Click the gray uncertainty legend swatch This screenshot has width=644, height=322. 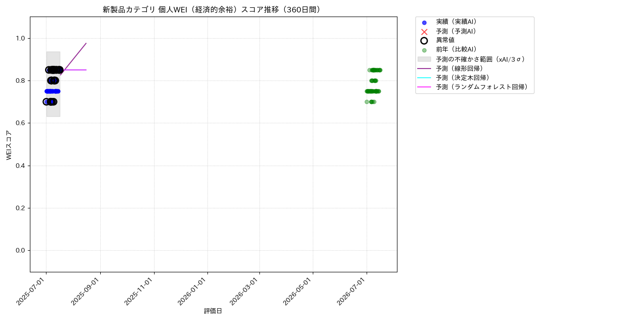pyautogui.click(x=424, y=59)
